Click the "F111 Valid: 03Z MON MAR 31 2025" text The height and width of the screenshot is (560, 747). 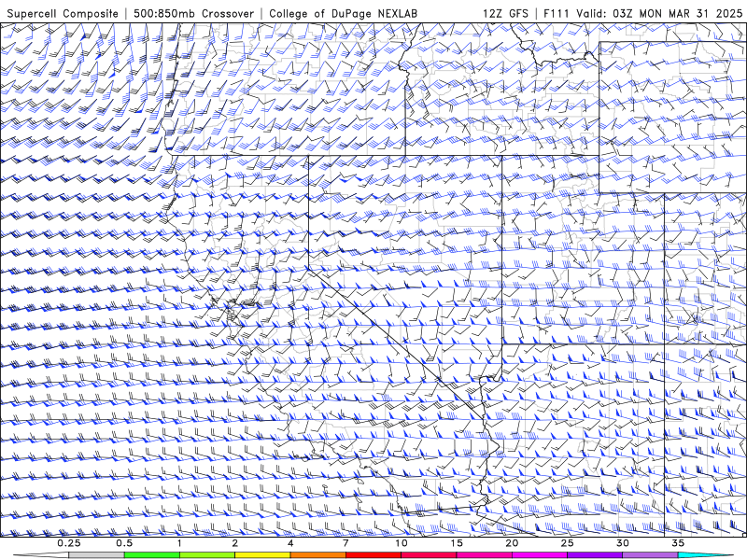tap(642, 13)
